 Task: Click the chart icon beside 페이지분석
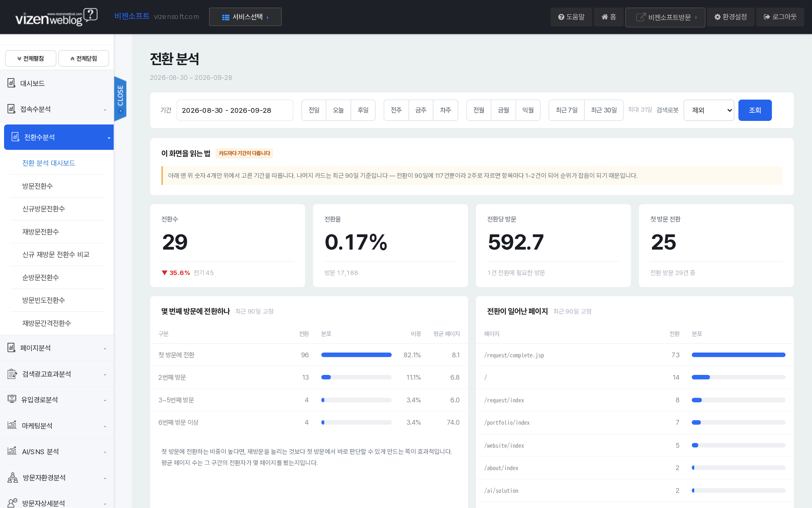click(x=12, y=348)
